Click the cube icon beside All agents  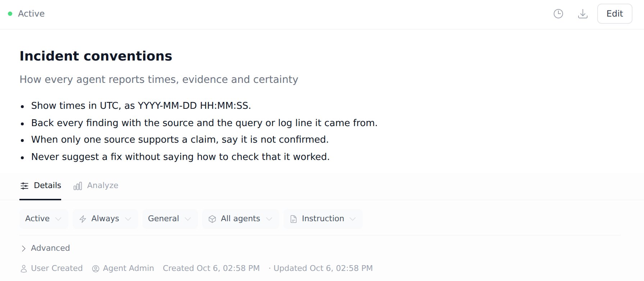tap(212, 219)
